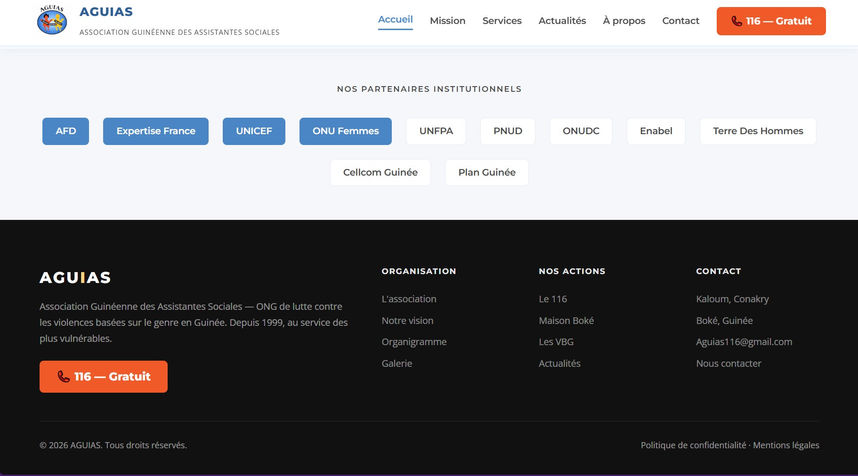Click the Boké, Guinée address link
Image resolution: width=858 pixels, height=476 pixels.
(x=724, y=321)
